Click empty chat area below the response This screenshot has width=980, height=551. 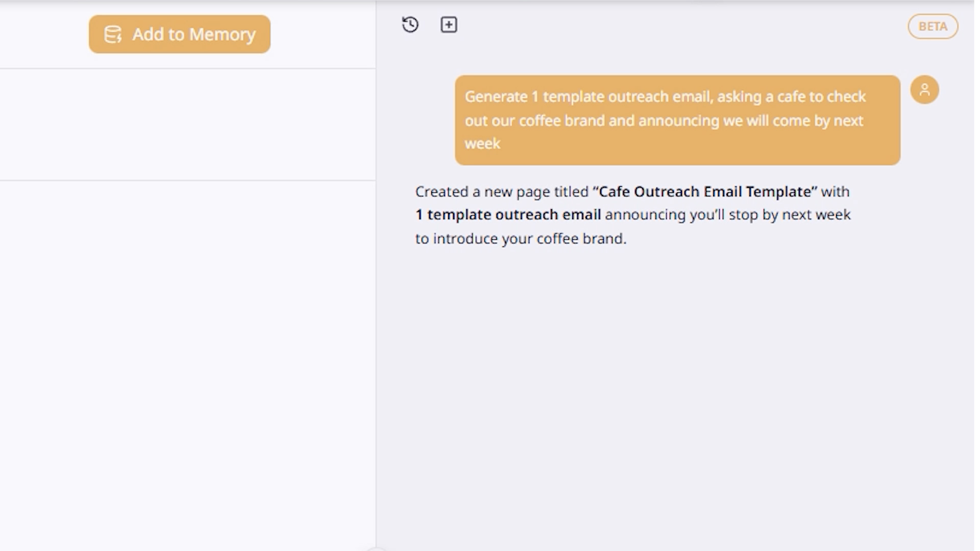674,388
